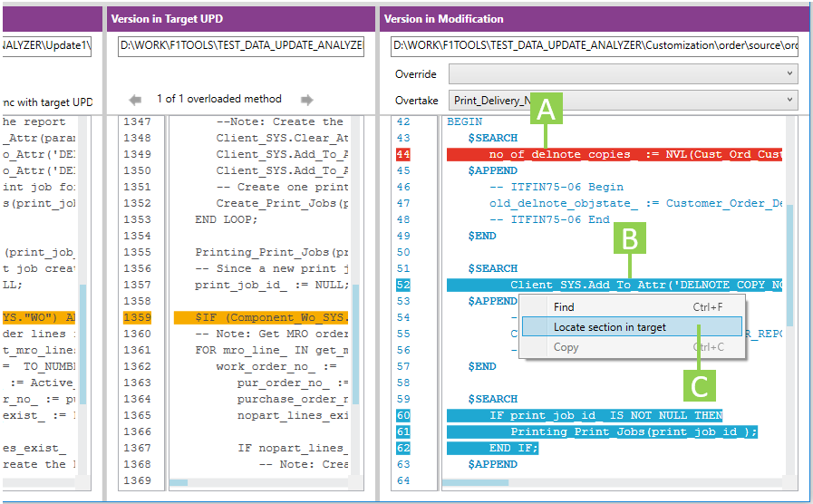The height and width of the screenshot is (504, 813).
Task: Open the Override dropdown
Action: click(623, 74)
